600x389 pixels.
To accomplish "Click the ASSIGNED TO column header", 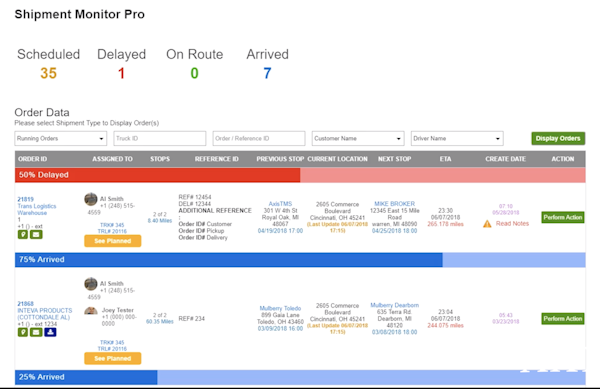I will tap(112, 159).
